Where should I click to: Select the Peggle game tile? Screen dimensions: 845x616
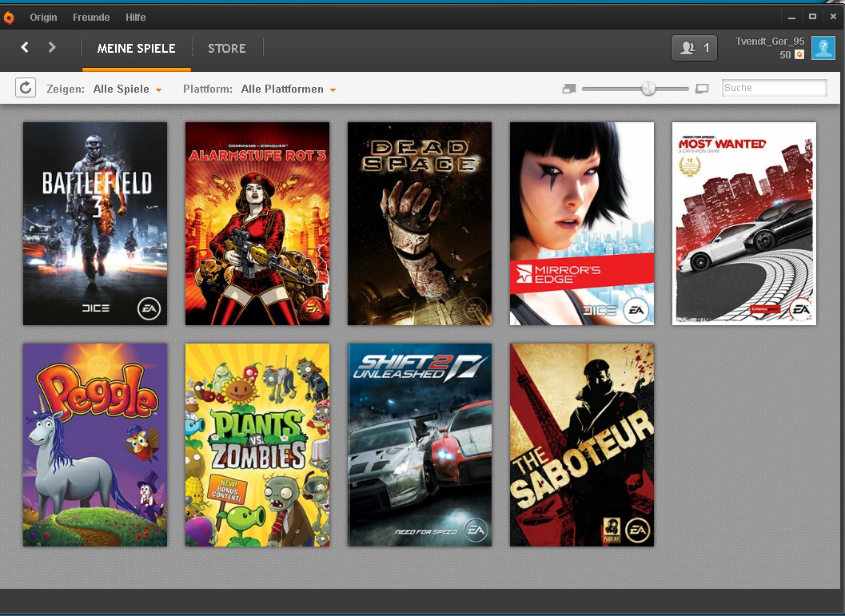95,445
